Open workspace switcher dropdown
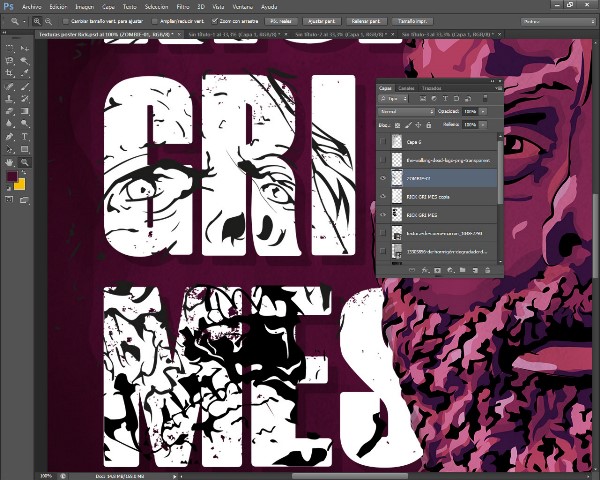The width and height of the screenshot is (600, 480). pos(558,22)
